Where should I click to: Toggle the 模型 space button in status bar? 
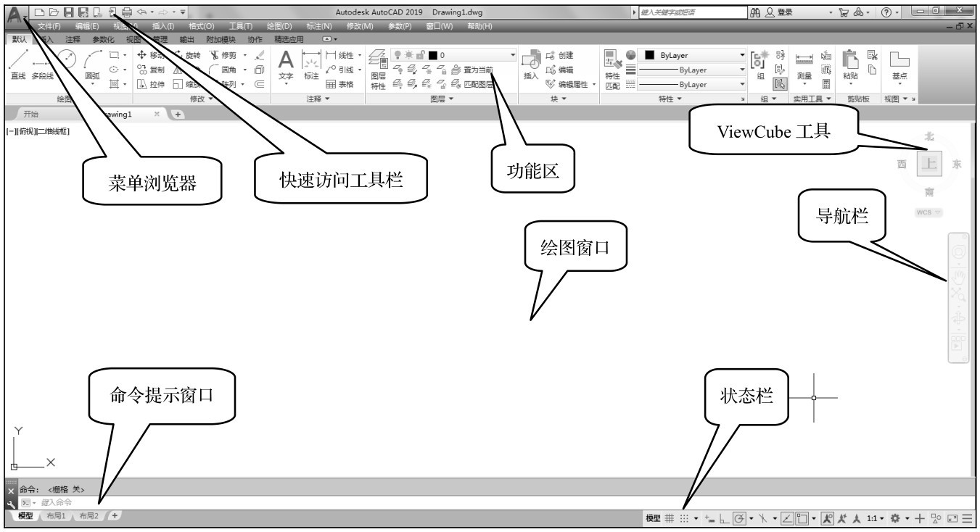pos(654,518)
